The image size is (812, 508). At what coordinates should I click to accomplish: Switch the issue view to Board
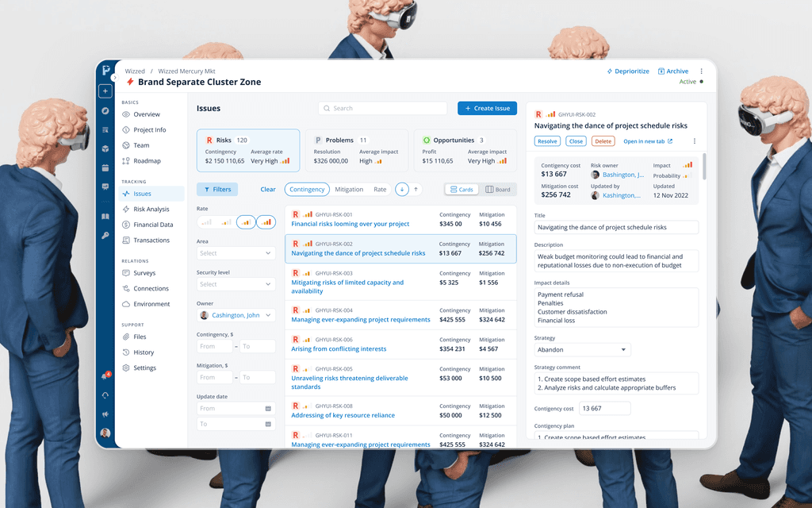point(498,189)
